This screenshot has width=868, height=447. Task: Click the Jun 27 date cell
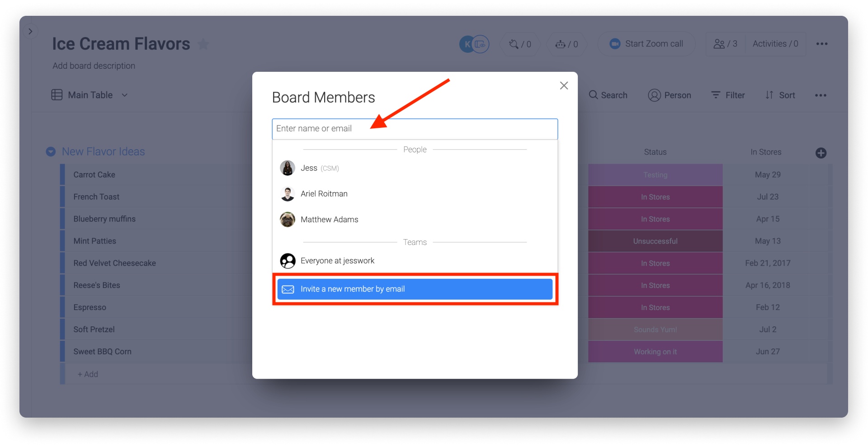coord(768,352)
